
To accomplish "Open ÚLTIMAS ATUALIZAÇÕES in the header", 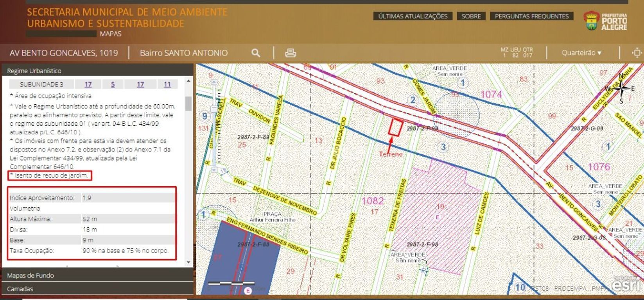I will click(x=413, y=16).
